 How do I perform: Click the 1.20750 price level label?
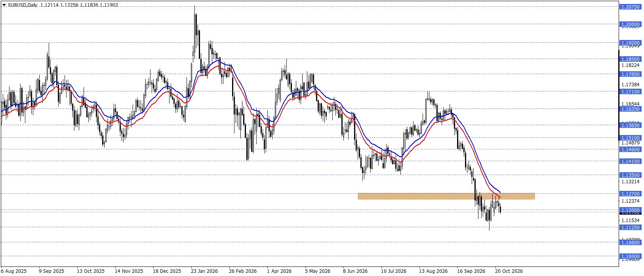coord(630,7)
